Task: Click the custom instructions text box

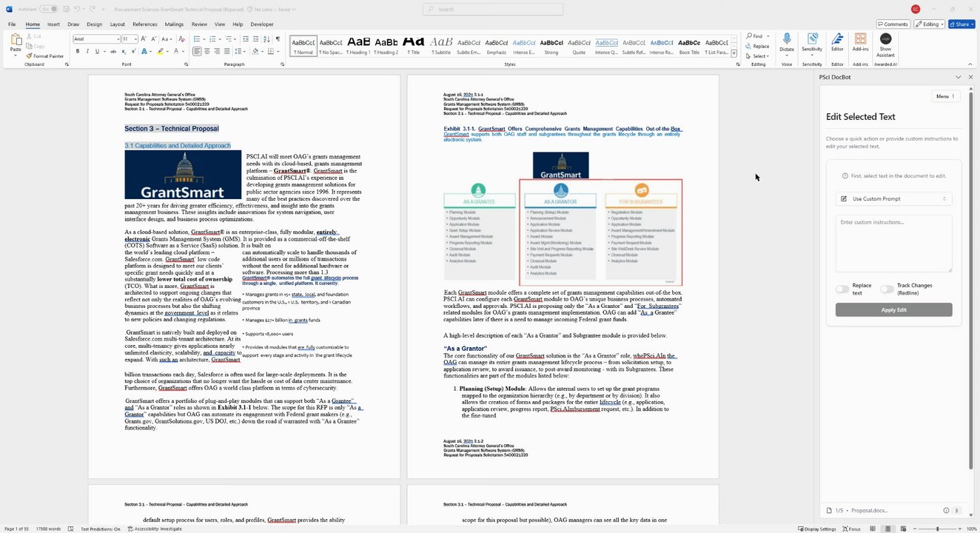Action: (x=893, y=244)
